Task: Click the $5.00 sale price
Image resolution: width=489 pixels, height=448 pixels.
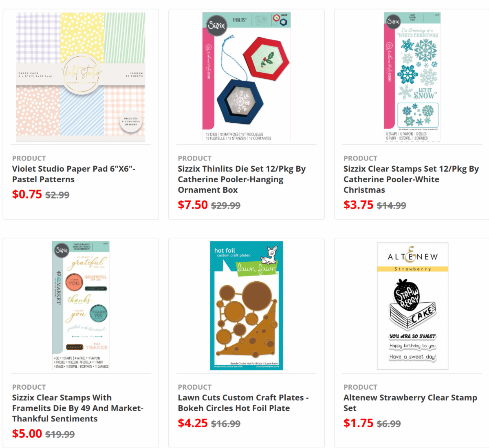Action: click(27, 434)
